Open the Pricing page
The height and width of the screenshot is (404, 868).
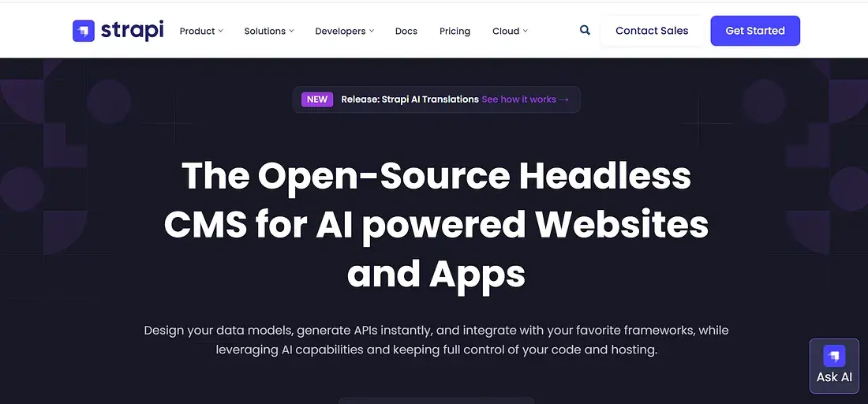coord(455,32)
